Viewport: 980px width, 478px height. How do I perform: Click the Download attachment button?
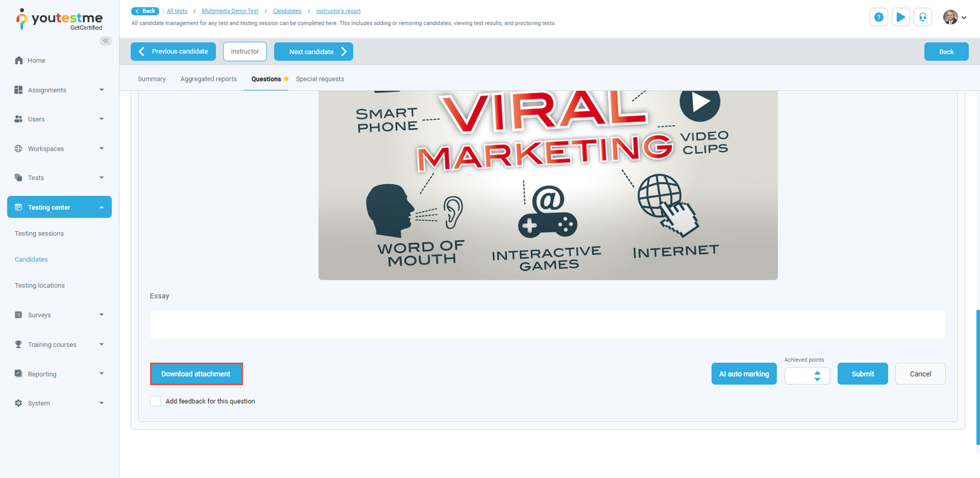point(196,374)
